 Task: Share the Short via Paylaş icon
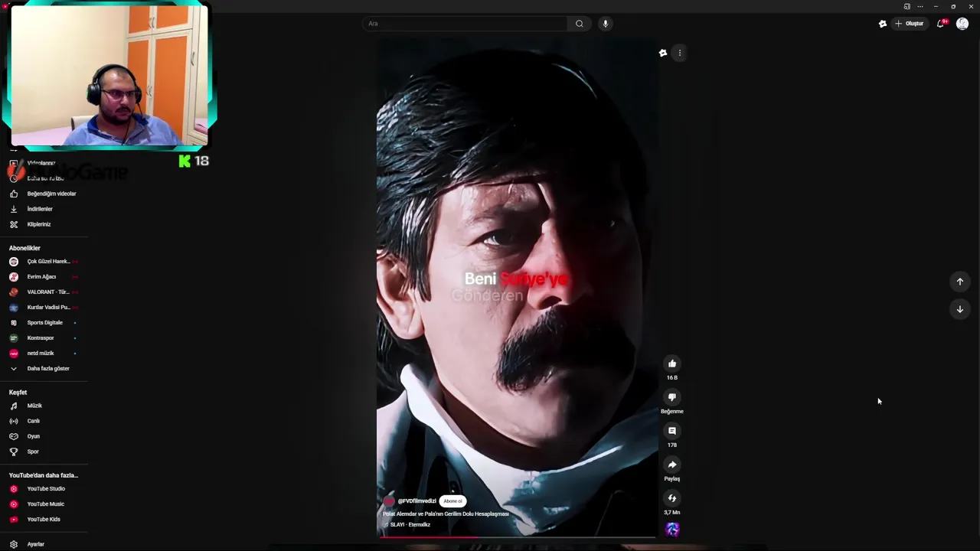(672, 465)
